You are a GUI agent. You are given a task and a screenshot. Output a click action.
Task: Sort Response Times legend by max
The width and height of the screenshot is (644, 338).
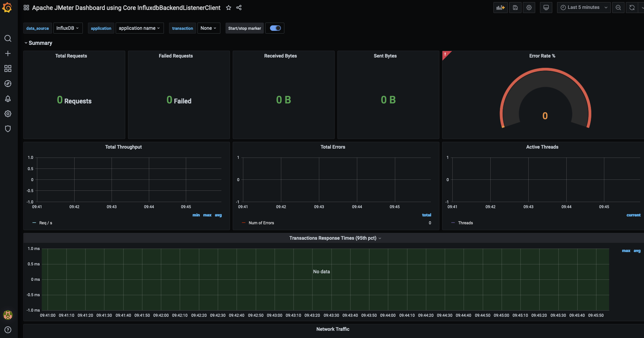(626, 251)
